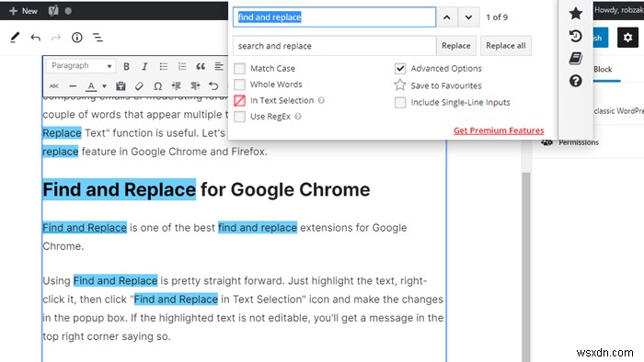This screenshot has width=644, height=362.
Task: Toggle the settings gear button
Action: [627, 38]
